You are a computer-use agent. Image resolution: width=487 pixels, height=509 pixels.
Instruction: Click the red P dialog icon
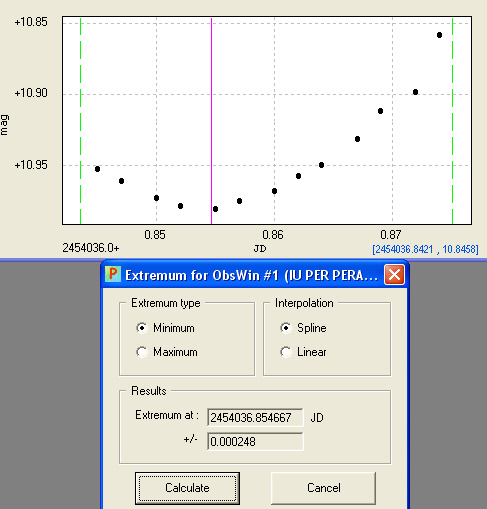113,274
